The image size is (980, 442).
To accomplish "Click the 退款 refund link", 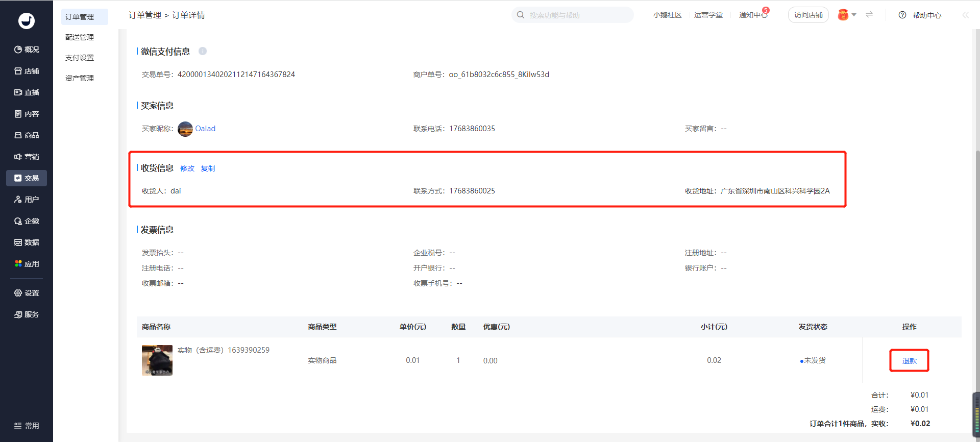I will 910,361.
